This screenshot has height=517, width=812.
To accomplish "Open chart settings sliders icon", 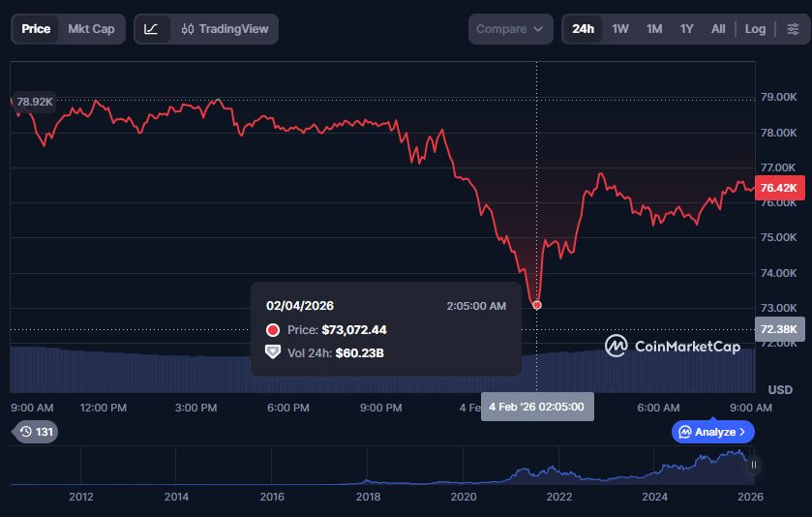I will (x=793, y=29).
